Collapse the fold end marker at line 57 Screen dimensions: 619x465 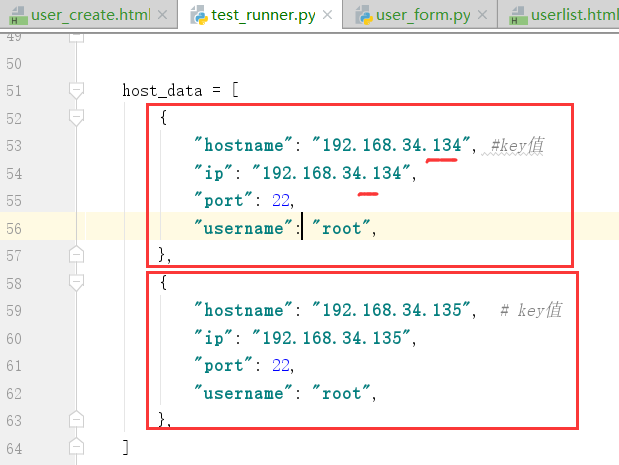click(x=76, y=255)
